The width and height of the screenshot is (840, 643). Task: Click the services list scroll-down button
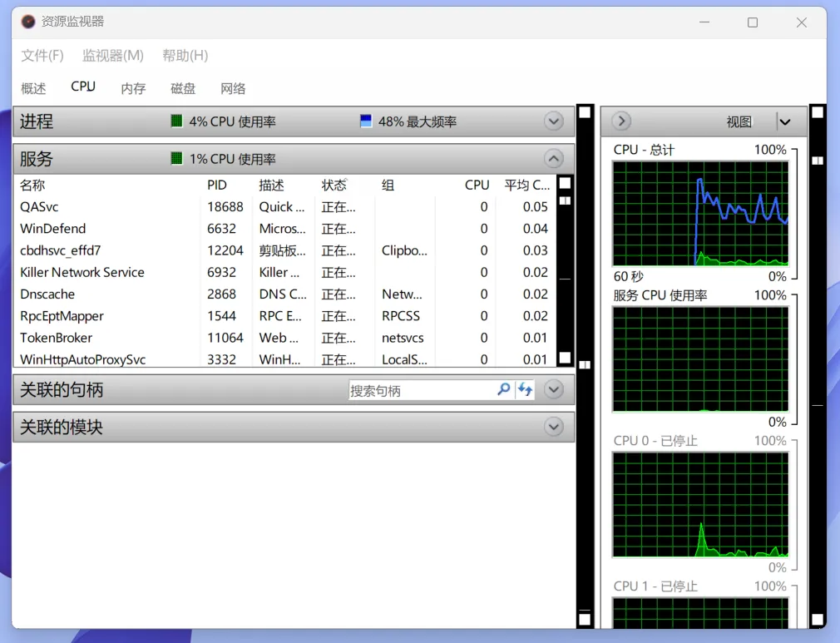click(565, 358)
